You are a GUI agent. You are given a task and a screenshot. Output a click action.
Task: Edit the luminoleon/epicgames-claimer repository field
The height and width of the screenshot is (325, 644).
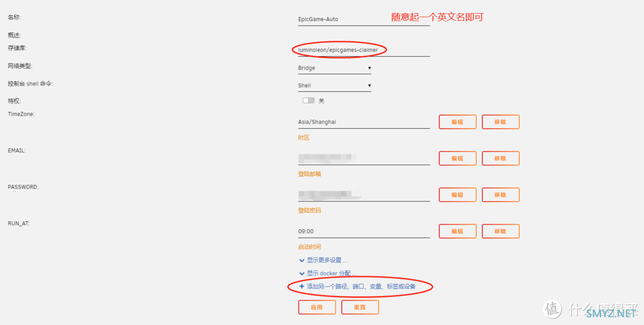coord(364,49)
